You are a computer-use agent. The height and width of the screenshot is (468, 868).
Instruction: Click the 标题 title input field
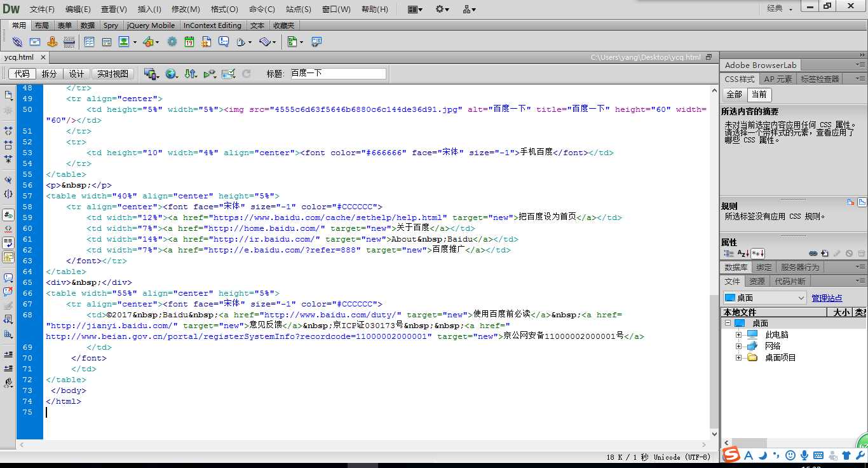[338, 74]
